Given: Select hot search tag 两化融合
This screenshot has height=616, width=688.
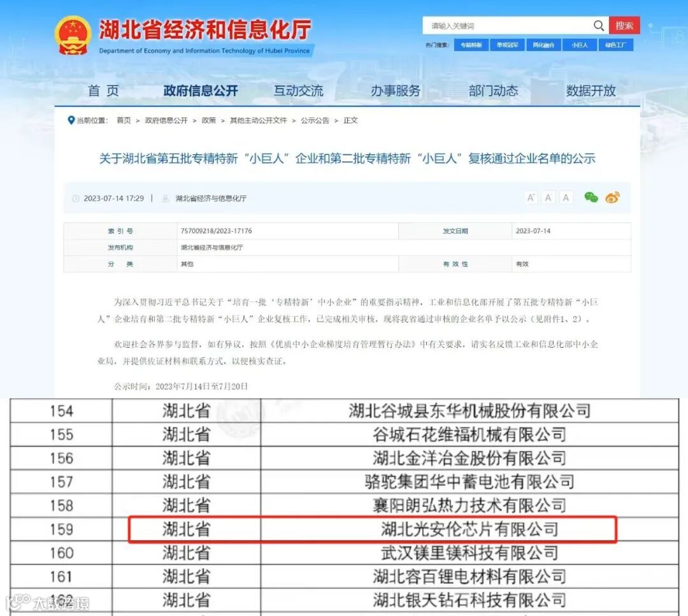Looking at the screenshot, I should (543, 45).
